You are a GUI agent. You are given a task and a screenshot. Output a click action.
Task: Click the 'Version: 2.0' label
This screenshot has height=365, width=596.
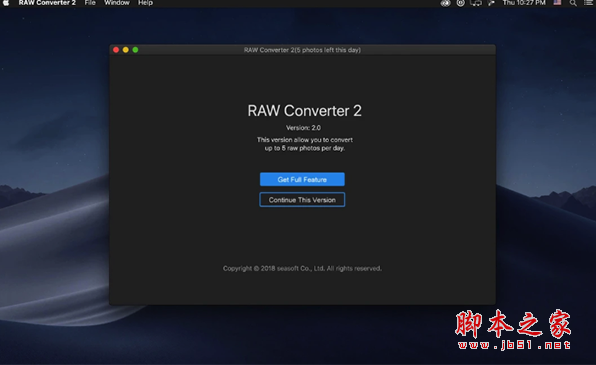303,128
